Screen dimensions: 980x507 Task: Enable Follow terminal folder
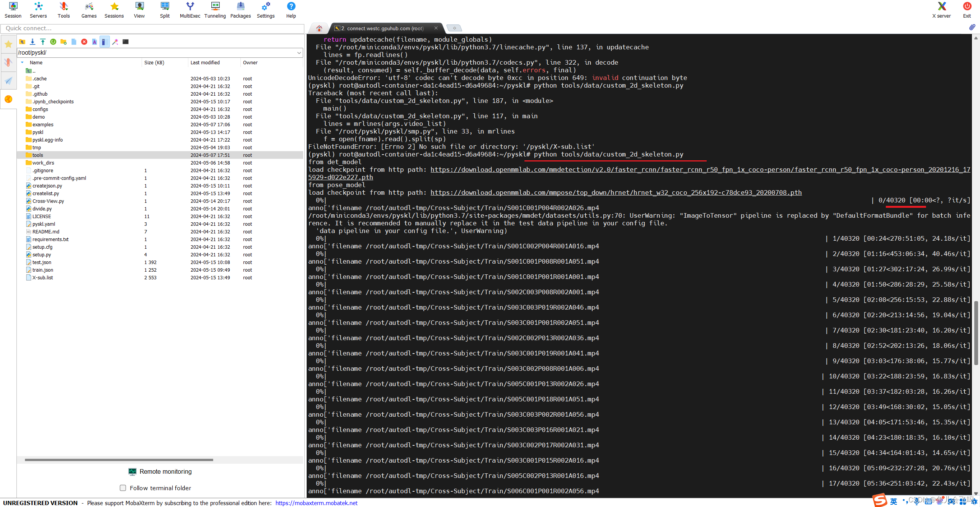tap(123, 487)
